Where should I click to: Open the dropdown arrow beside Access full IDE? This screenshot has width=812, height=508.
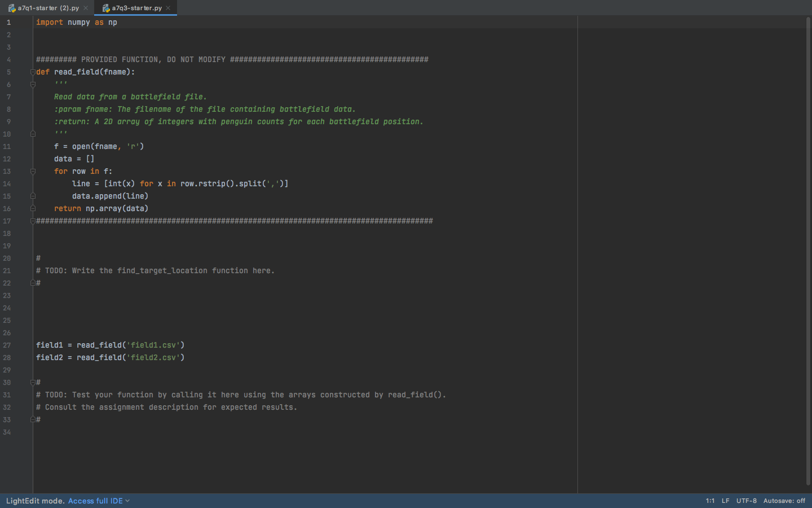(127, 501)
